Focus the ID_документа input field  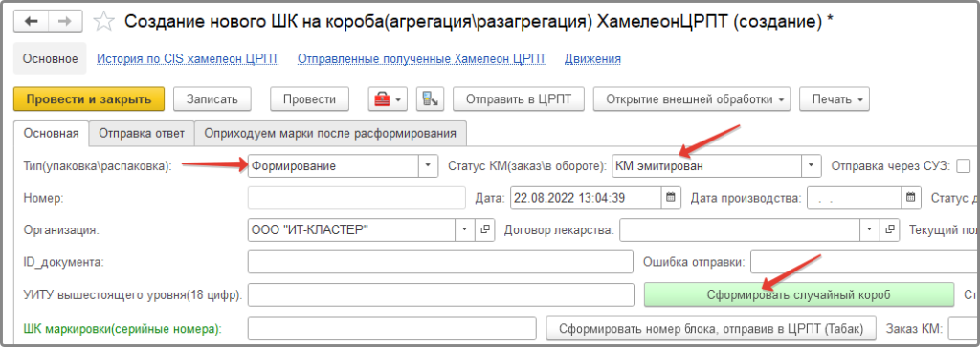(x=440, y=262)
